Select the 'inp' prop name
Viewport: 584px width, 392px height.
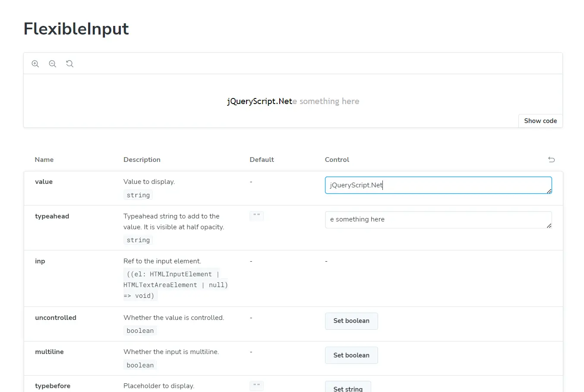point(40,261)
